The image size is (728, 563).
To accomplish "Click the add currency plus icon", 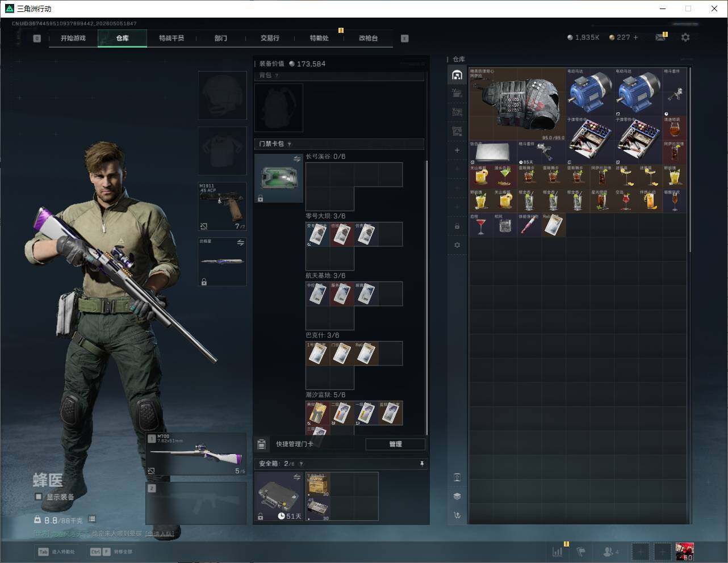I will [x=636, y=37].
